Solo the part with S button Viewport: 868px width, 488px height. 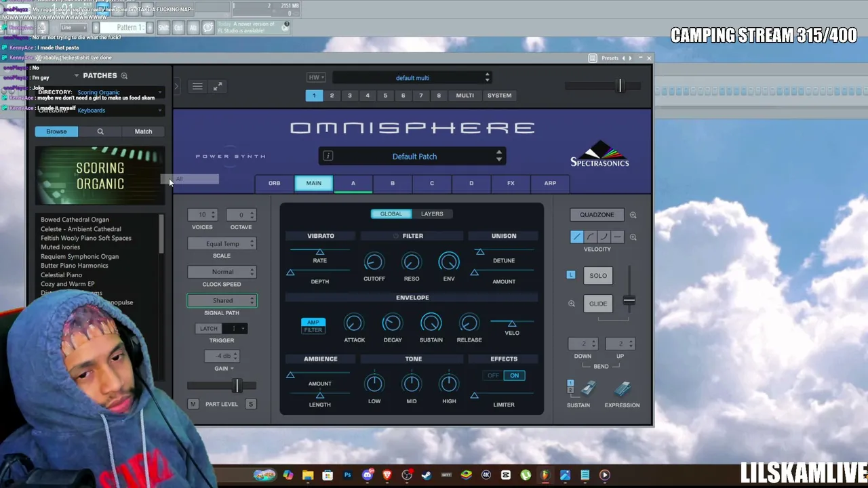coord(251,404)
